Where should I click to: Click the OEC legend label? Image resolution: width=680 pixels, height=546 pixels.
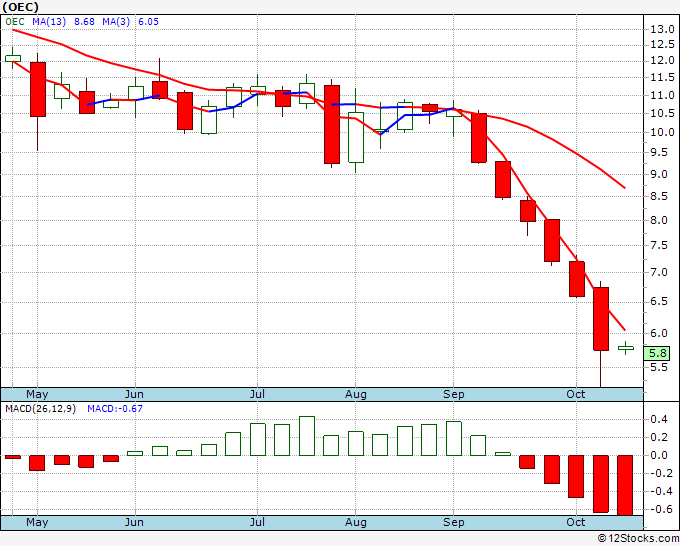point(15,22)
